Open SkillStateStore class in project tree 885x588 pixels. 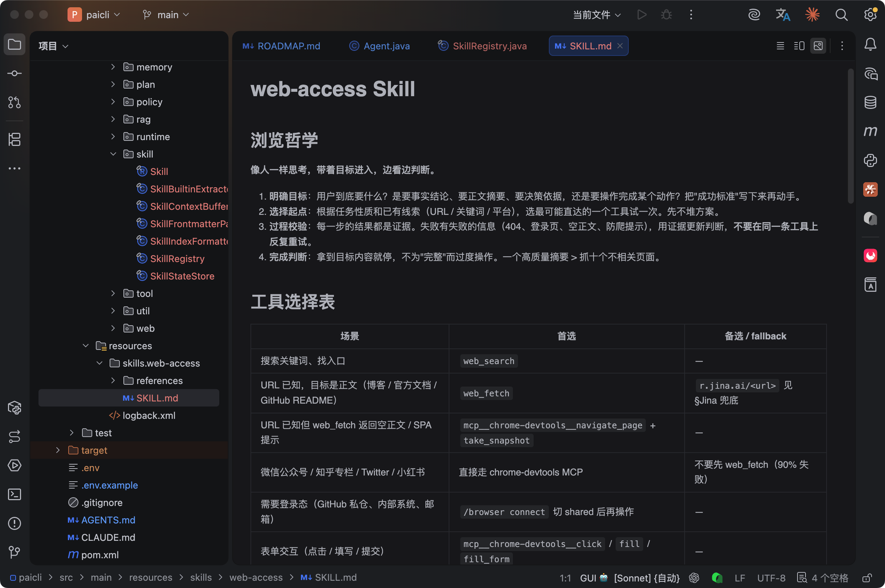point(175,276)
